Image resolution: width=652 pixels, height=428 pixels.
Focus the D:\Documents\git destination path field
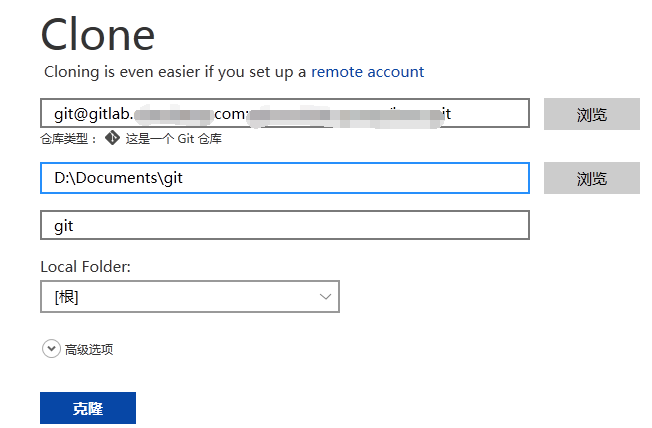[x=285, y=178]
